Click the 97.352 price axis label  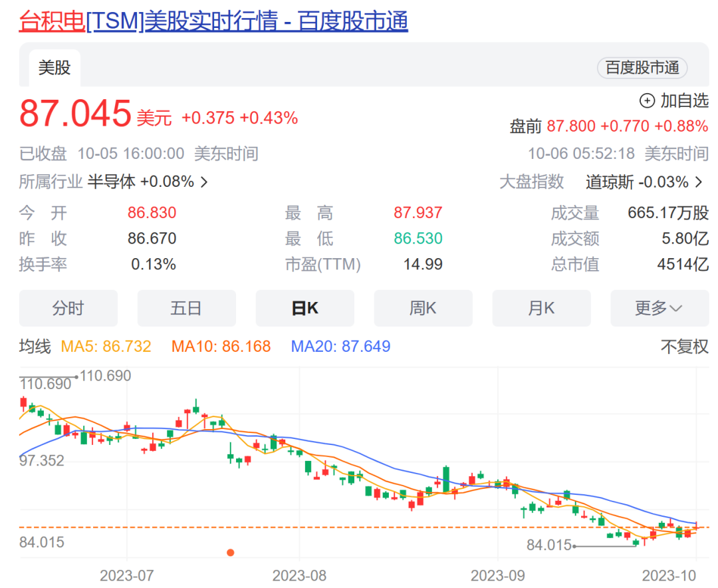[x=42, y=460]
